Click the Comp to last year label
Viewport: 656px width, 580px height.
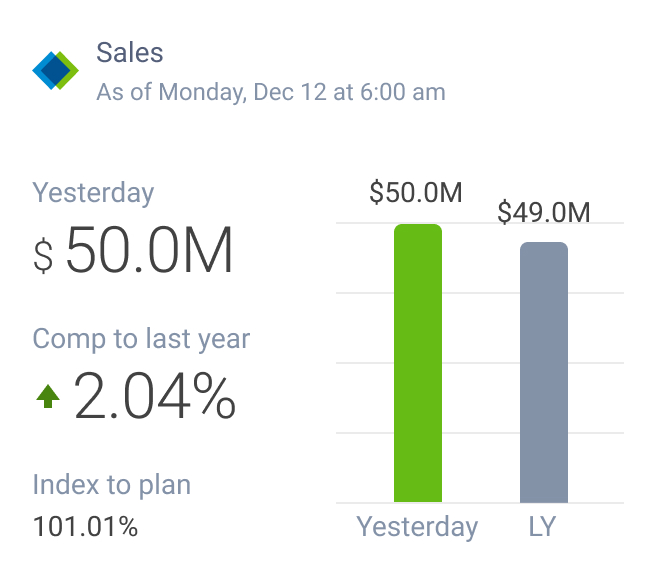point(141,338)
